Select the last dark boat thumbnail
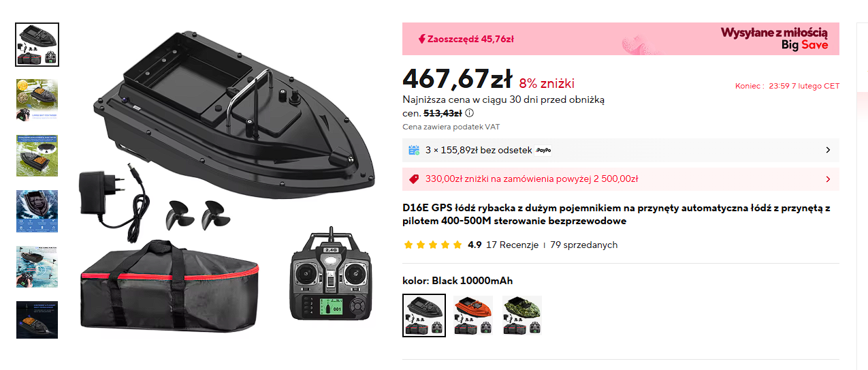 [x=37, y=320]
